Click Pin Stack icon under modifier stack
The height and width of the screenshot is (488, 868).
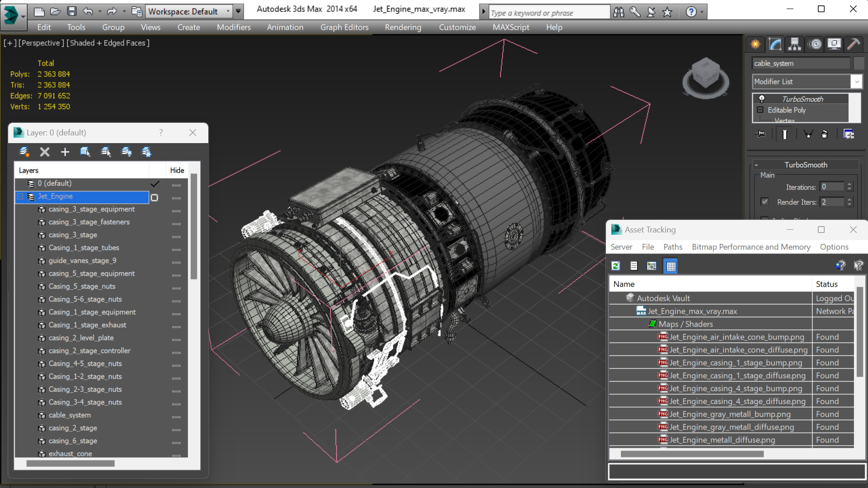tap(760, 134)
